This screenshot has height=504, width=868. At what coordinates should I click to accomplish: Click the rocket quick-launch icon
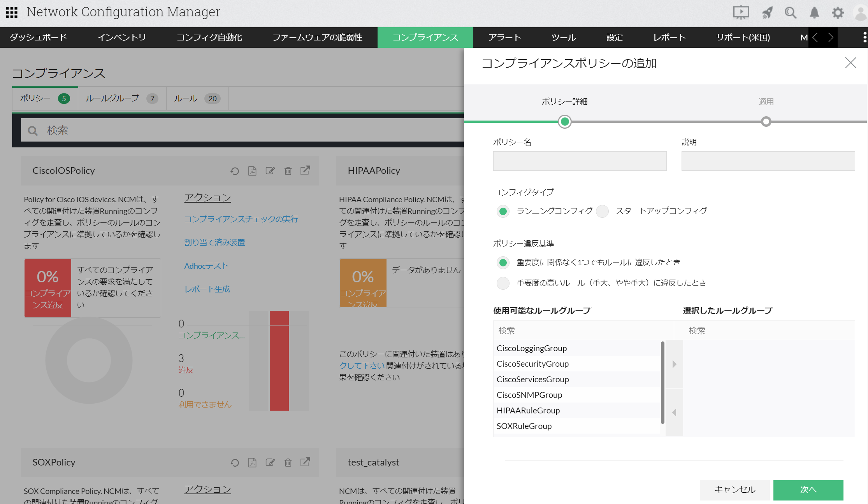(x=767, y=13)
